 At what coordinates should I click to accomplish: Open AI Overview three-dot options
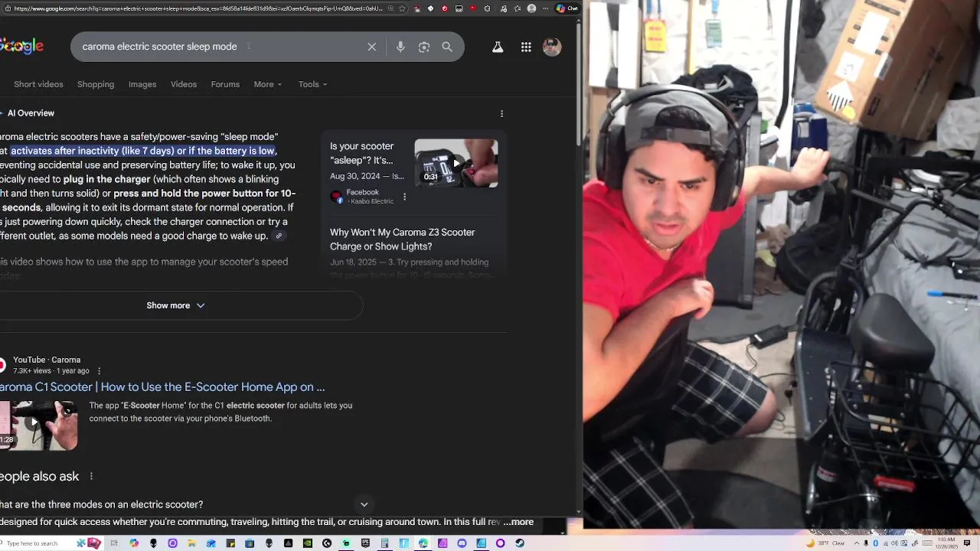501,113
